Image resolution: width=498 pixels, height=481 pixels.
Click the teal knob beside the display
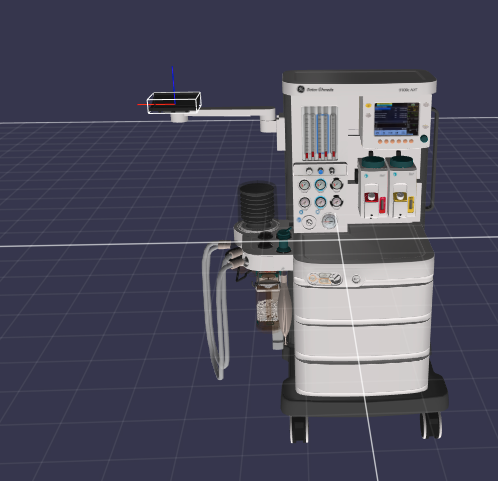point(424,139)
